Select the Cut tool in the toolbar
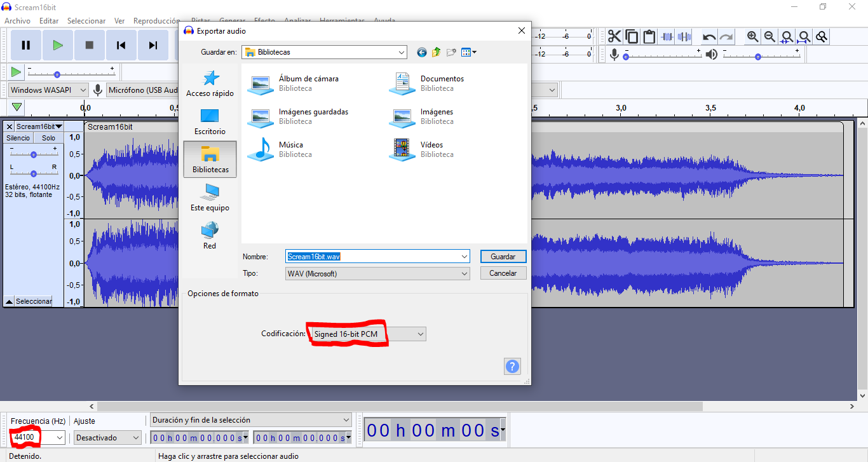868x462 pixels. 614,36
